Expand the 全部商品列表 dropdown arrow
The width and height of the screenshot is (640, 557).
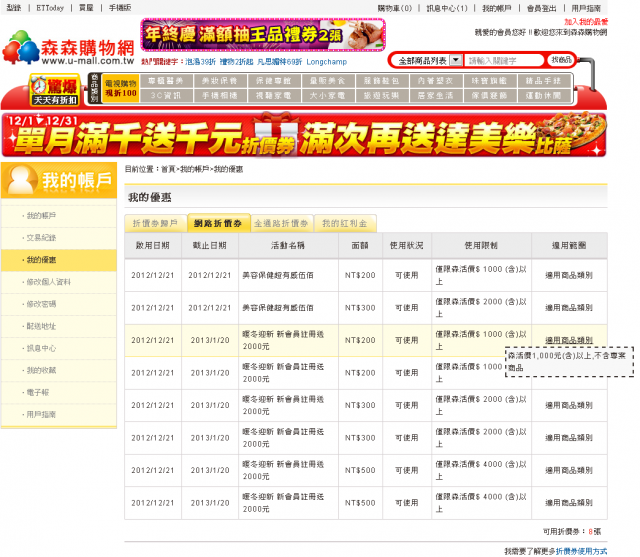(456, 60)
